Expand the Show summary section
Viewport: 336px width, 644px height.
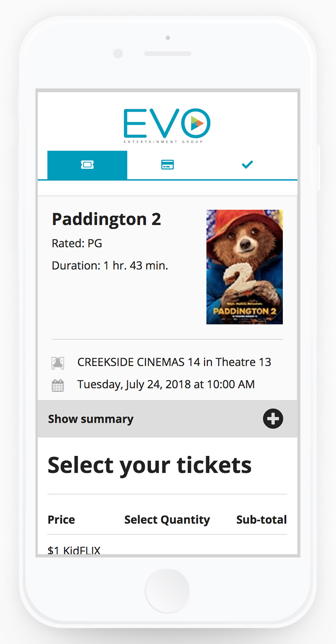pyautogui.click(x=91, y=418)
